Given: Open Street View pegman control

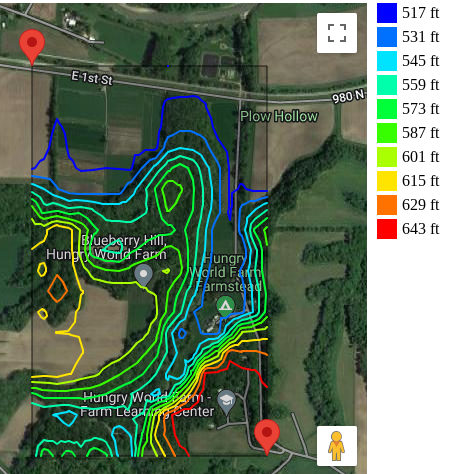Looking at the screenshot, I should [x=337, y=446].
